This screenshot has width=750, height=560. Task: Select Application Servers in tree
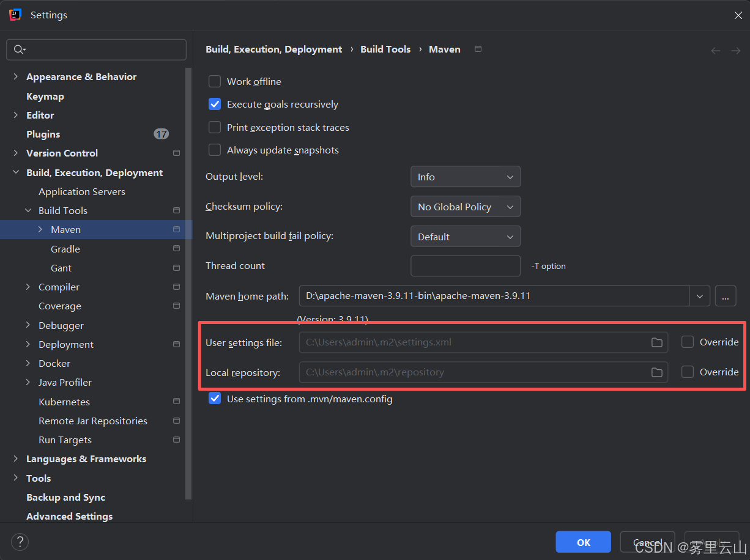82,191
